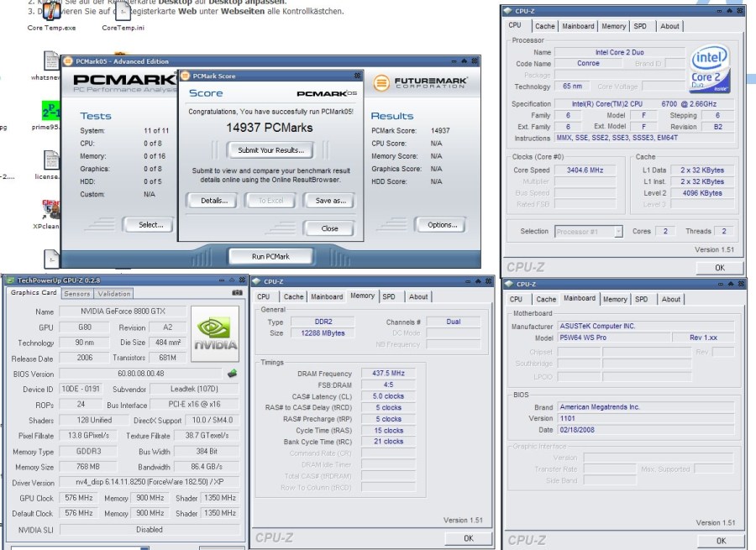The width and height of the screenshot is (756, 550).
Task: Select the prime95 desktop icon
Action: [50, 111]
